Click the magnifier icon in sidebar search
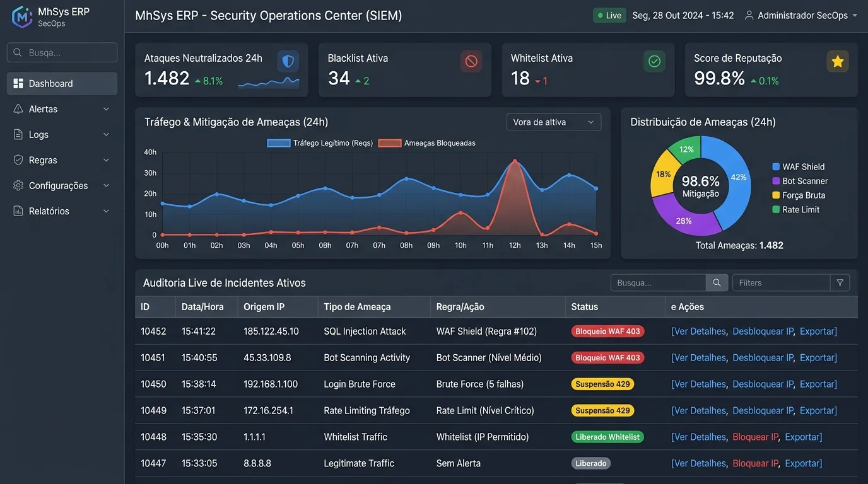The image size is (868, 484). point(18,52)
